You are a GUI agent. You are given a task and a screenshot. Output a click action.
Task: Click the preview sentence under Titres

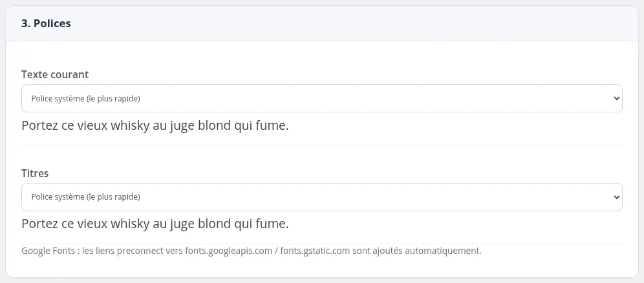tap(155, 224)
